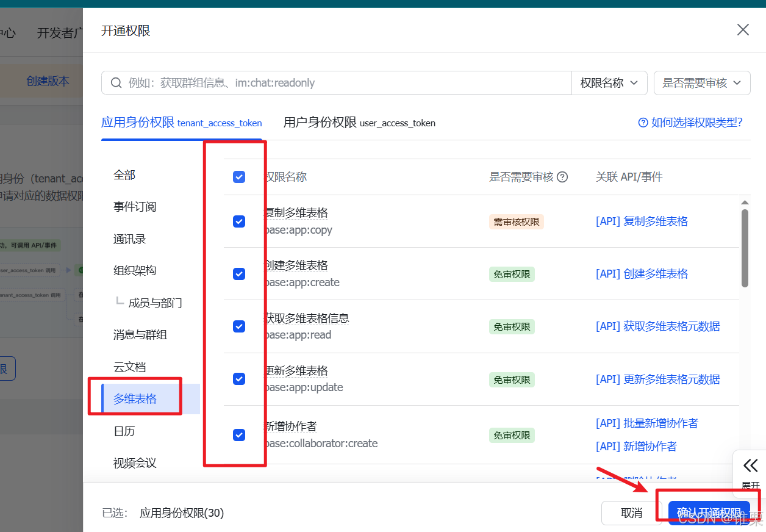Select 事件订阅 category

(x=135, y=207)
